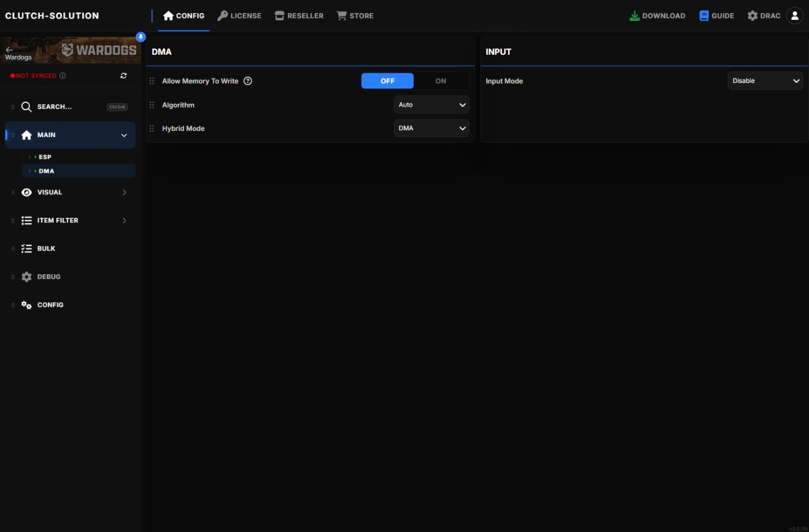
Task: Open the BULK section in sidebar
Action: (x=70, y=249)
